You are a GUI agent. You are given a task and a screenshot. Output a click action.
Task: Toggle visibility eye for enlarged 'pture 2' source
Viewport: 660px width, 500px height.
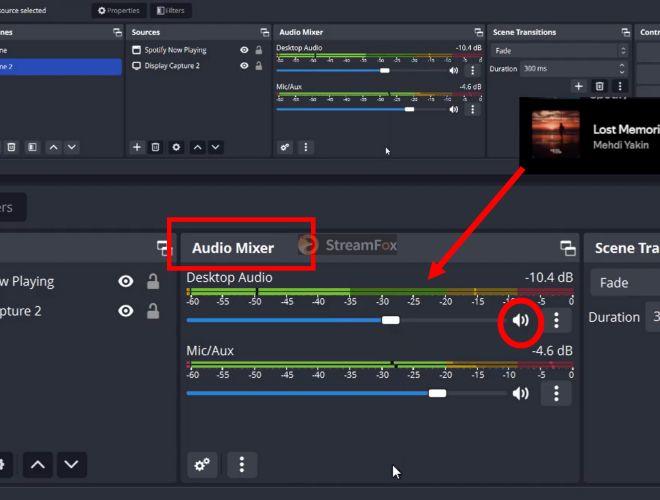point(125,311)
